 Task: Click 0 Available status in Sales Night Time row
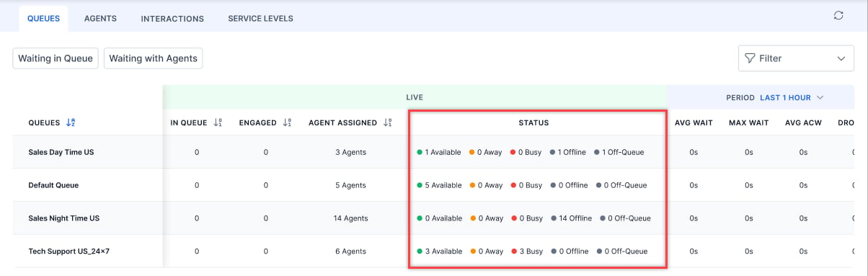439,218
